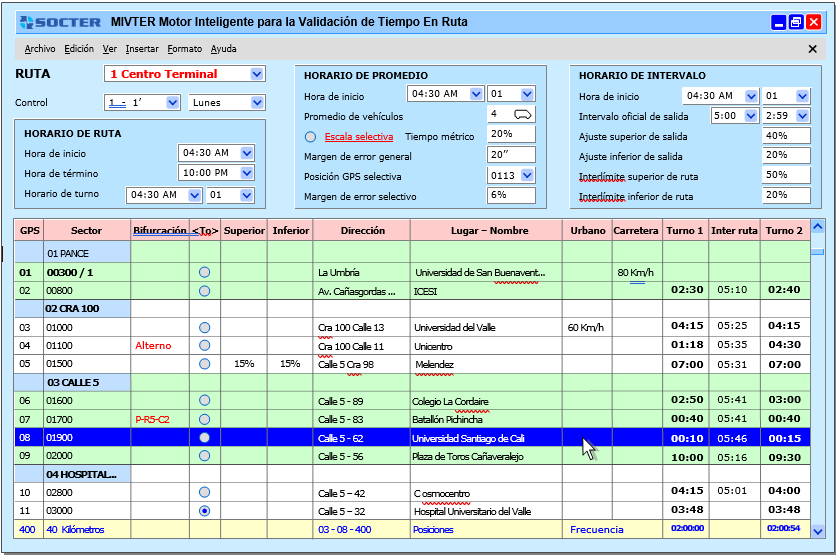Click the Ajuste inferior de salida field
Image resolution: width=836 pixels, height=555 pixels.
pyautogui.click(x=786, y=155)
